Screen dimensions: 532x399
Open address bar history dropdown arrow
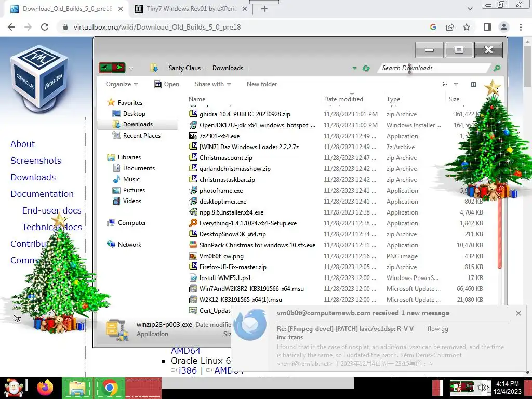[354, 68]
